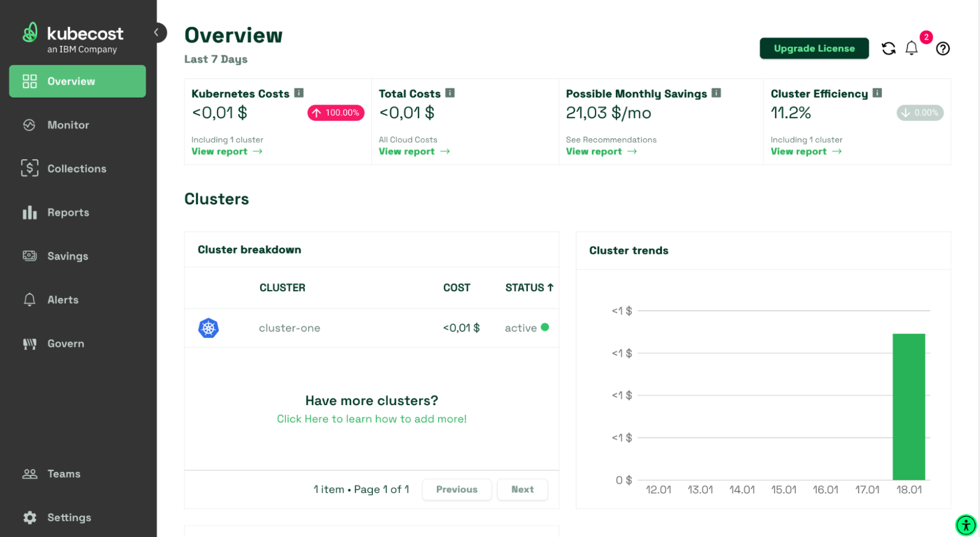
Task: Click Here to learn how to add more
Action: tap(371, 419)
